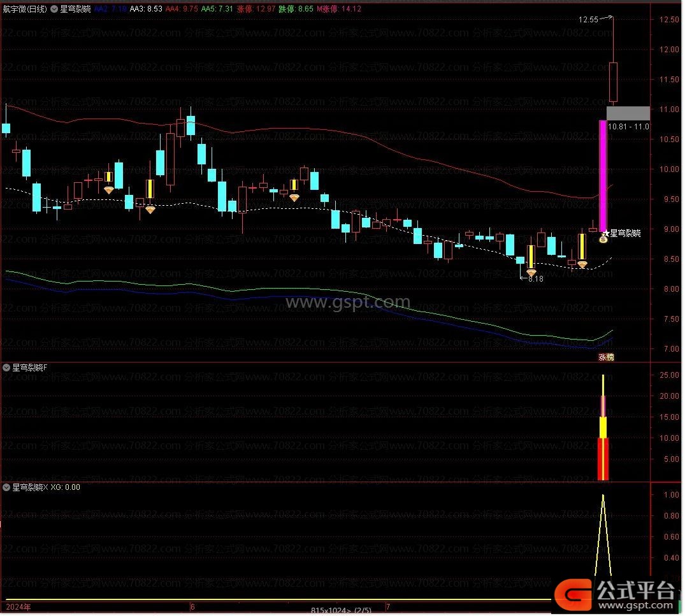Select the AA5: 7.31 readout
Viewport: 685px width, 616px height.
(x=217, y=9)
